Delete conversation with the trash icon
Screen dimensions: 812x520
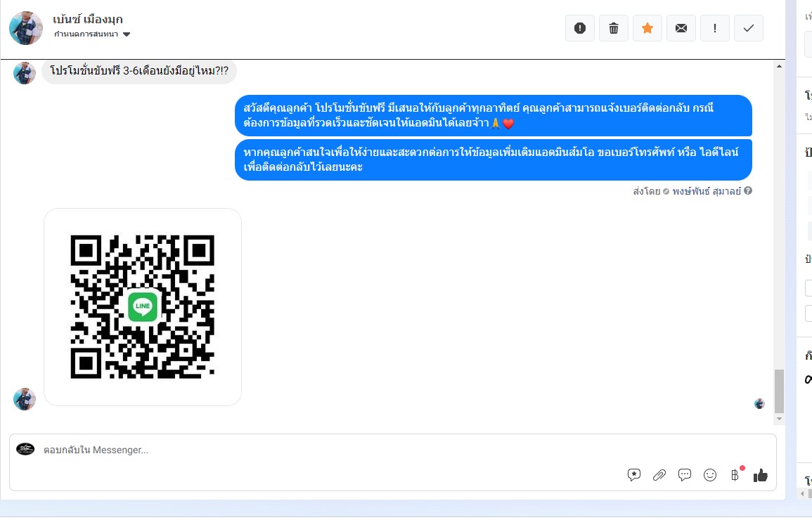(x=613, y=28)
